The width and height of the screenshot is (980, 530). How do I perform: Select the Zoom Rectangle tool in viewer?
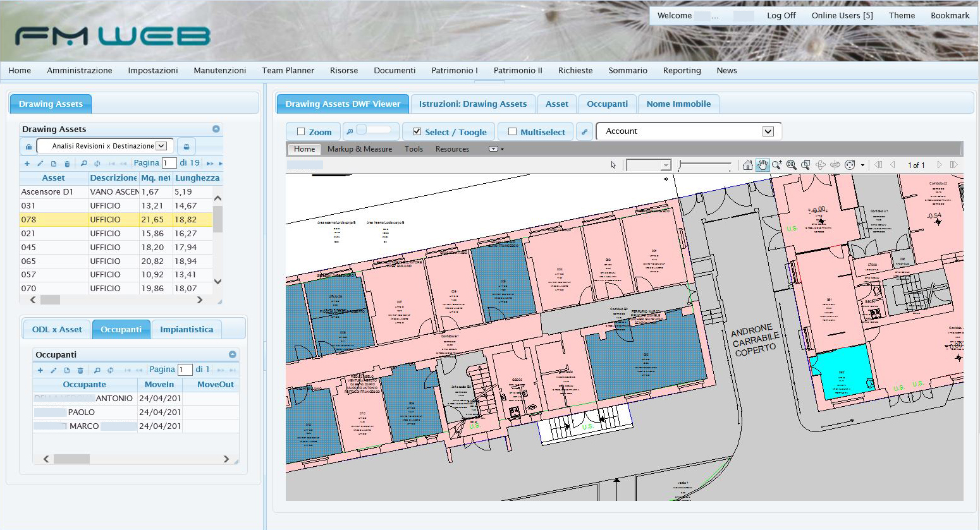coord(805,165)
